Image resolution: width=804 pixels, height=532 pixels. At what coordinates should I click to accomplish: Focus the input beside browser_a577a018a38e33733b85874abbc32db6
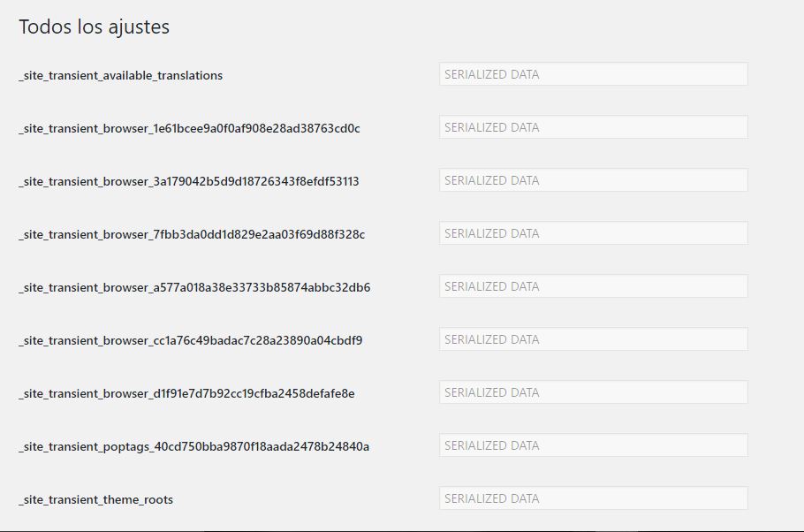point(593,286)
